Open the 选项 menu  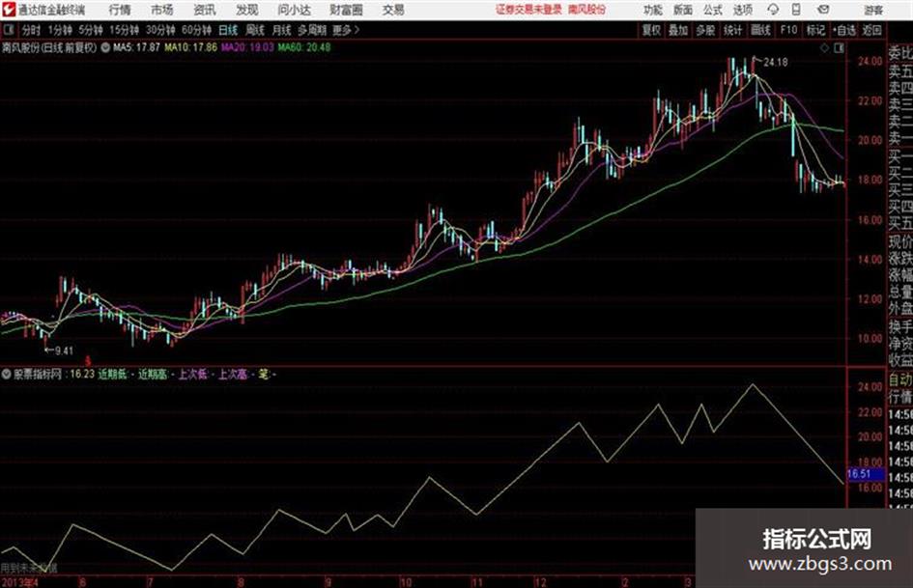tap(742, 10)
